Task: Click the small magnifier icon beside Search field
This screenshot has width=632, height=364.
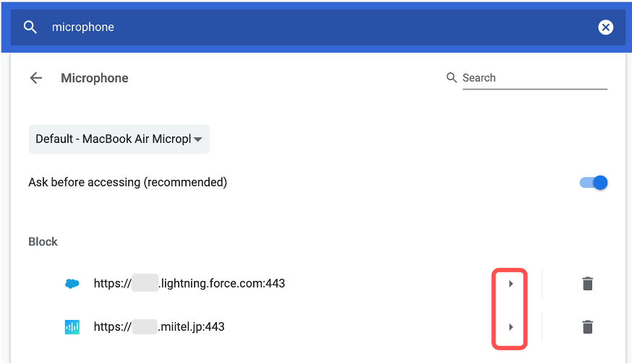Action: [452, 77]
